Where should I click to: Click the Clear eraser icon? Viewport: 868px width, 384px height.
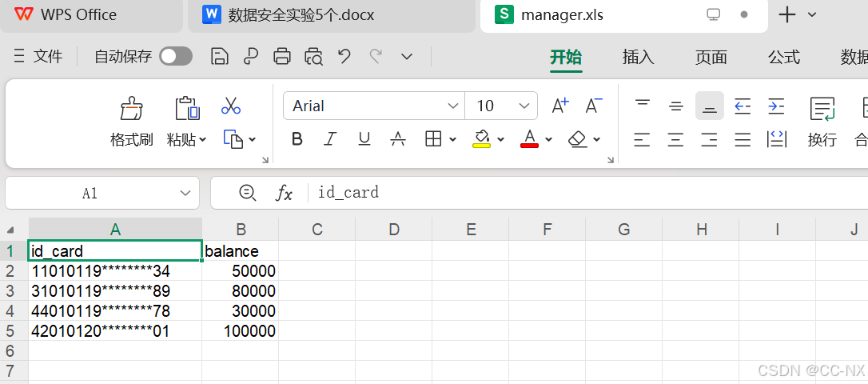pyautogui.click(x=578, y=139)
